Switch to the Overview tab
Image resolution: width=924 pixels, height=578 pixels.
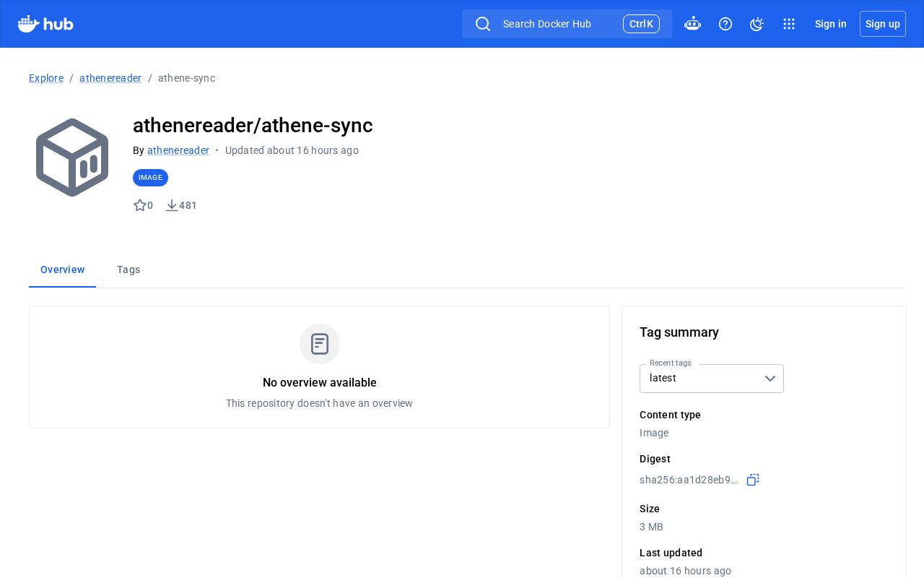point(63,269)
